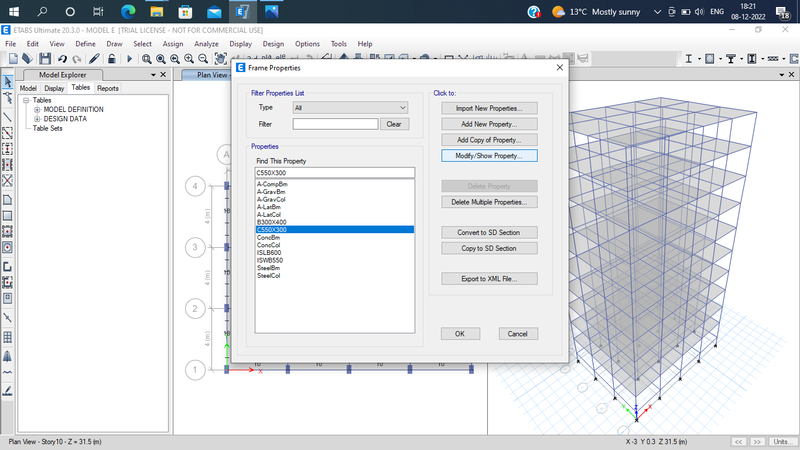The image size is (800, 450).
Task: Click Copy to SD Section button
Action: click(x=489, y=248)
